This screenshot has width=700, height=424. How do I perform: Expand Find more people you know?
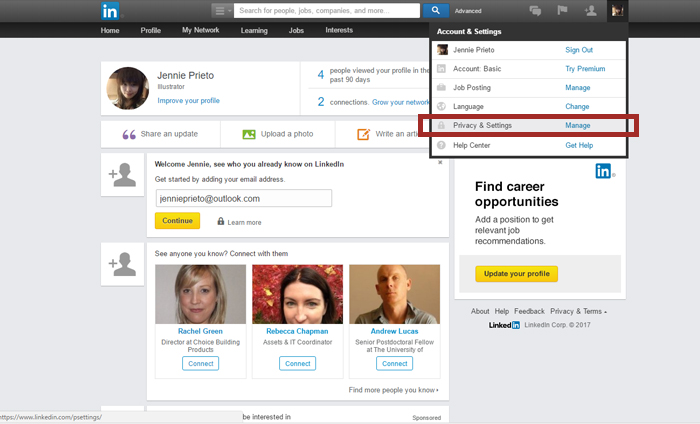coord(393,390)
